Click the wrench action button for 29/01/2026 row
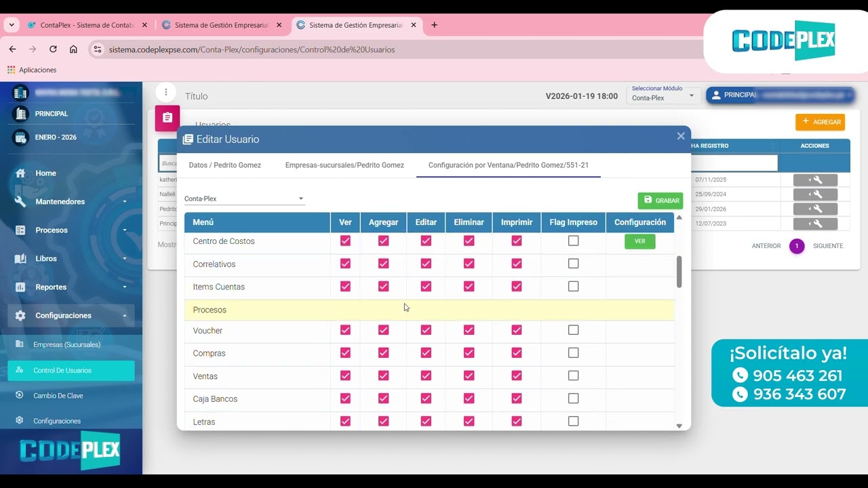 [815, 209]
